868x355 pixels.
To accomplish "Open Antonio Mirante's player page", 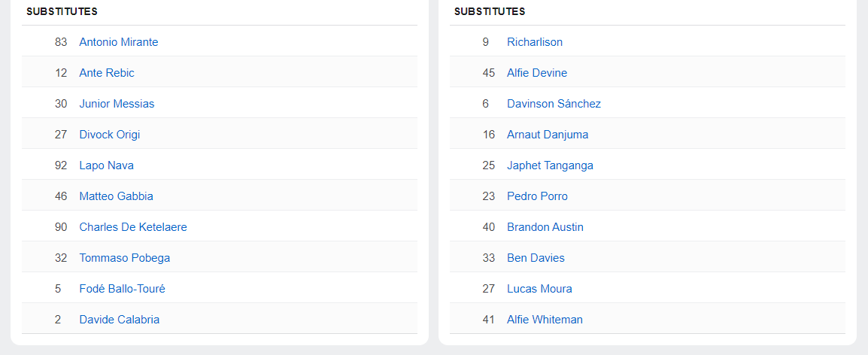I will point(118,42).
